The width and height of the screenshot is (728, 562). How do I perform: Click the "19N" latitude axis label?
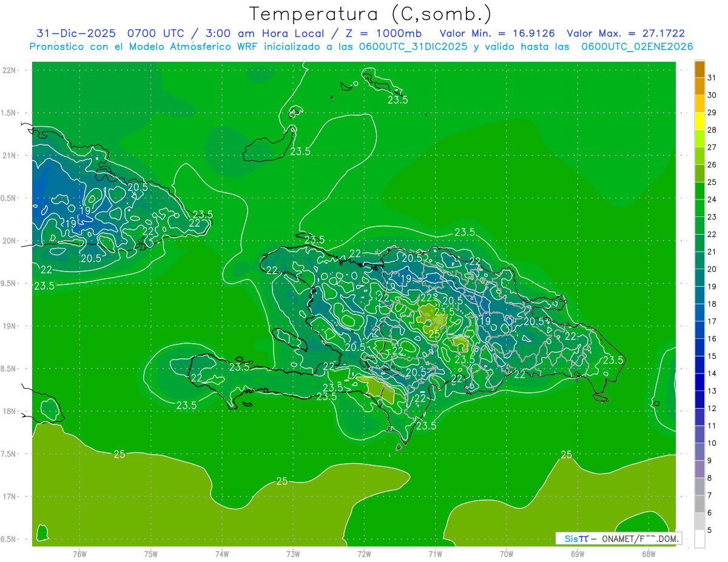(10, 326)
